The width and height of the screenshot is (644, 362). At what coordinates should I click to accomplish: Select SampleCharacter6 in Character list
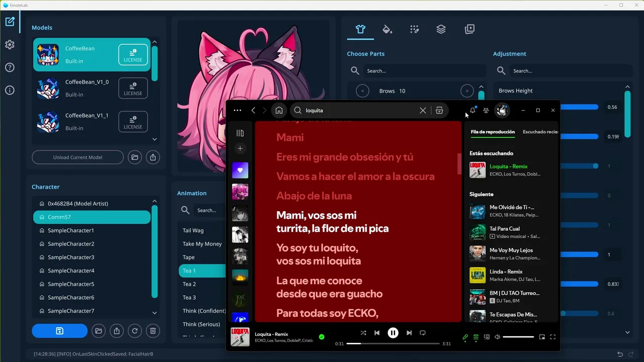coord(92,298)
